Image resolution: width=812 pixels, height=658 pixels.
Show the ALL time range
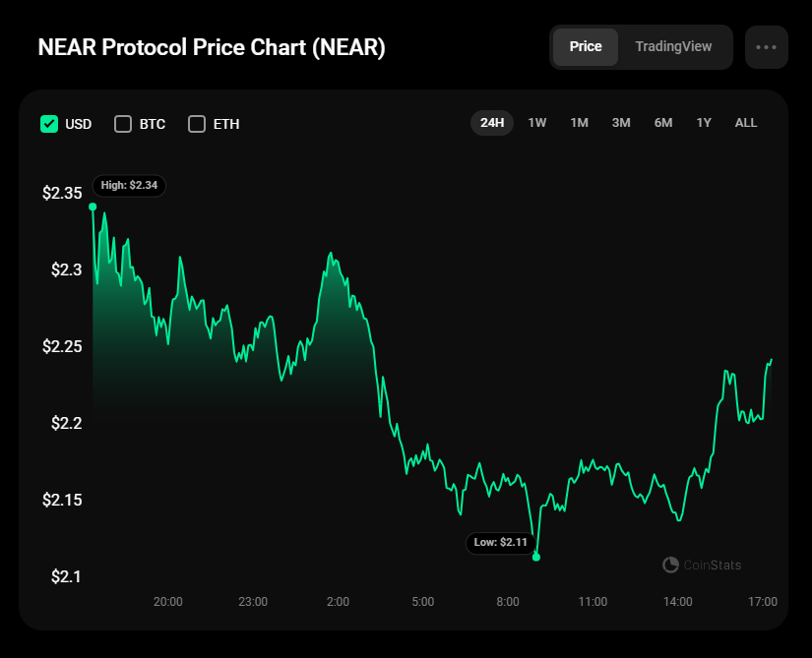tap(746, 123)
